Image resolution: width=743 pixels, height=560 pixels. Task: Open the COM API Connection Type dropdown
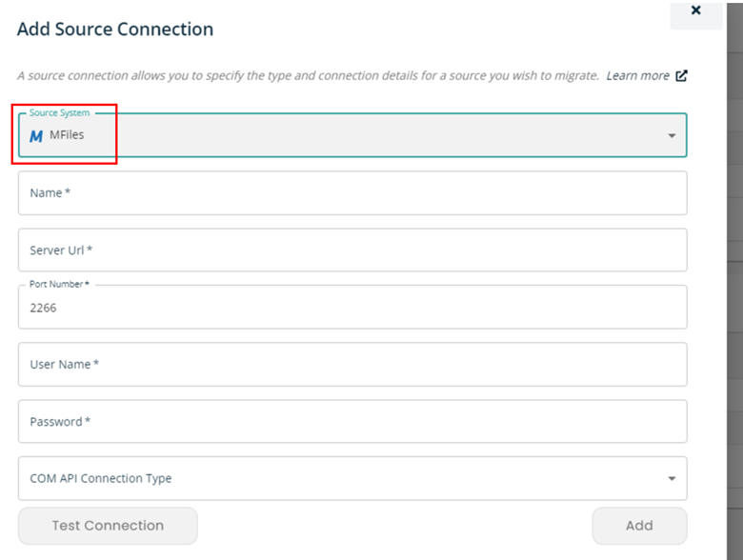pos(352,478)
